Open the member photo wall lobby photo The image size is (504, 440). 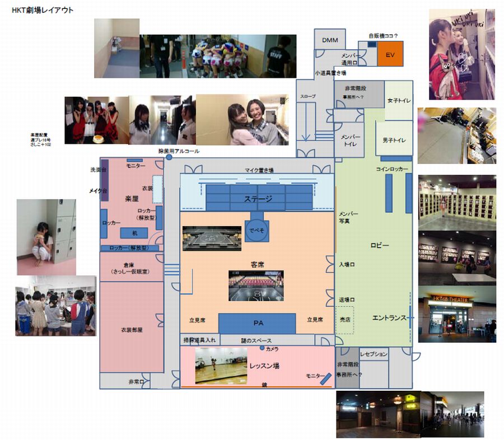[x=457, y=258]
